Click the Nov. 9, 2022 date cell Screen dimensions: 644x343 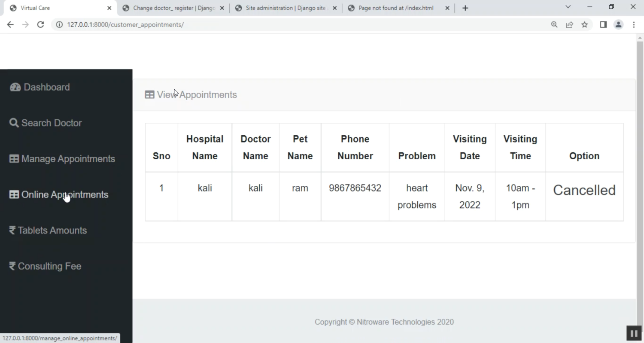(x=470, y=197)
